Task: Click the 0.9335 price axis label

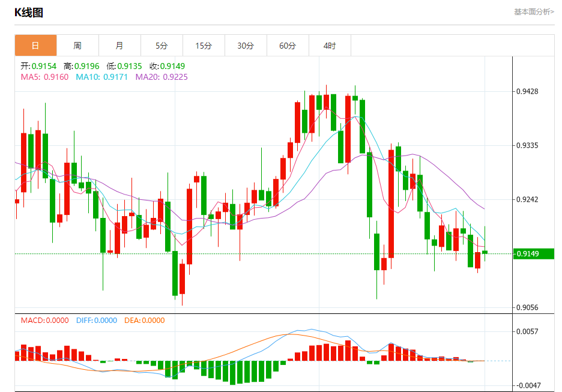Action: pyautogui.click(x=527, y=145)
